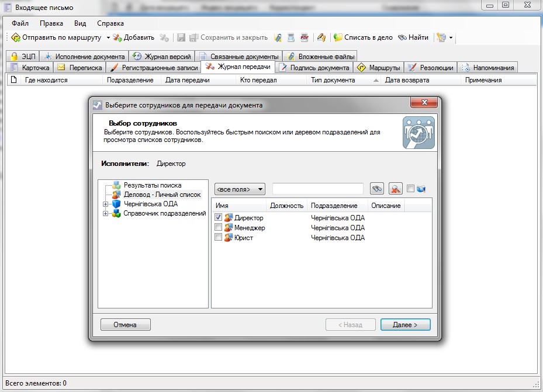The width and height of the screenshot is (543, 392).
Task: Click Отправить по маршруту toolbar button
Action: coord(57,37)
